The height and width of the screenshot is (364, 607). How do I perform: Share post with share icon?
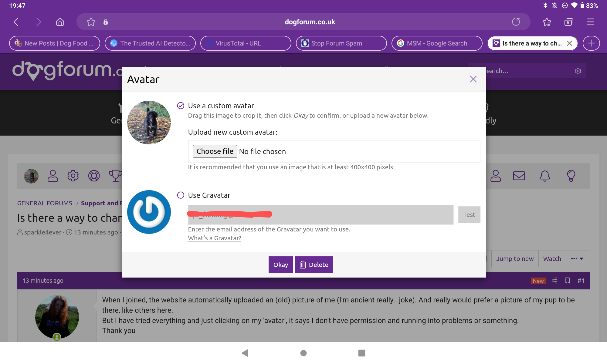point(554,281)
